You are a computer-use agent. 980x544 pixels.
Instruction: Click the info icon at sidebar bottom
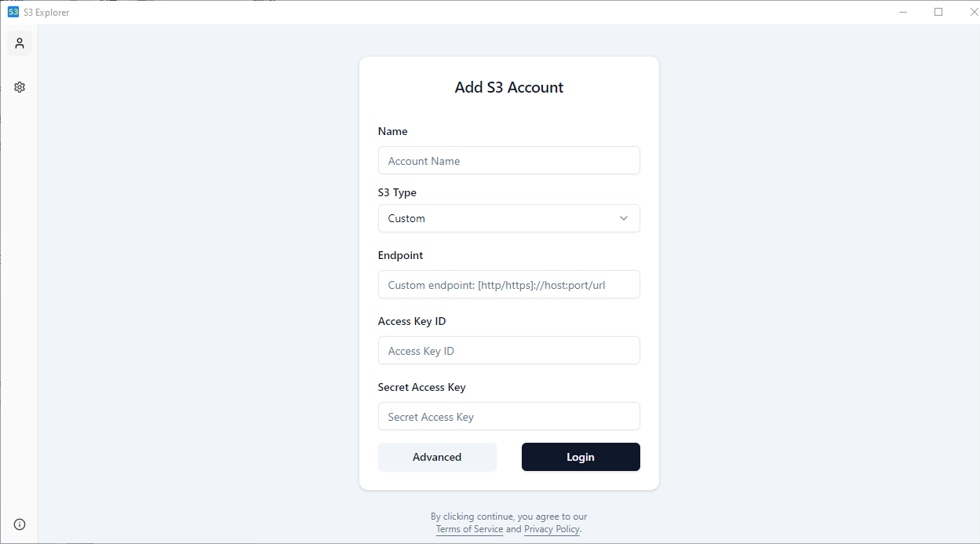pos(19,524)
